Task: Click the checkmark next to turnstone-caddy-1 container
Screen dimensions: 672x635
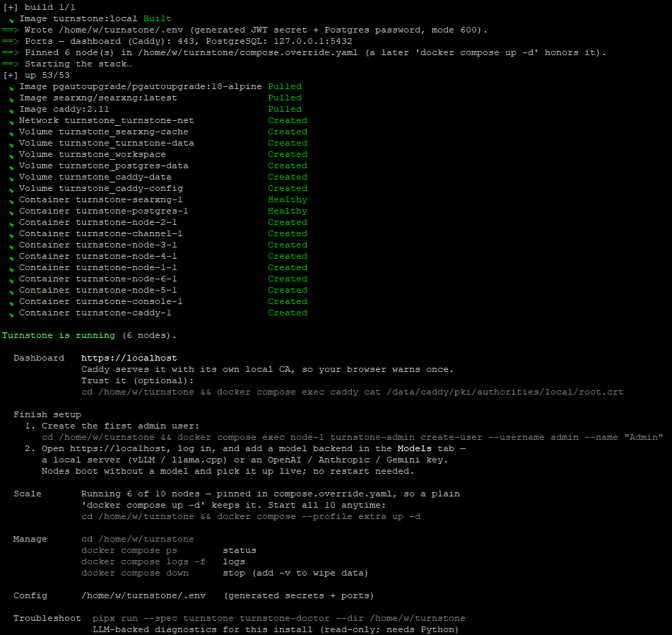Action: point(12,315)
